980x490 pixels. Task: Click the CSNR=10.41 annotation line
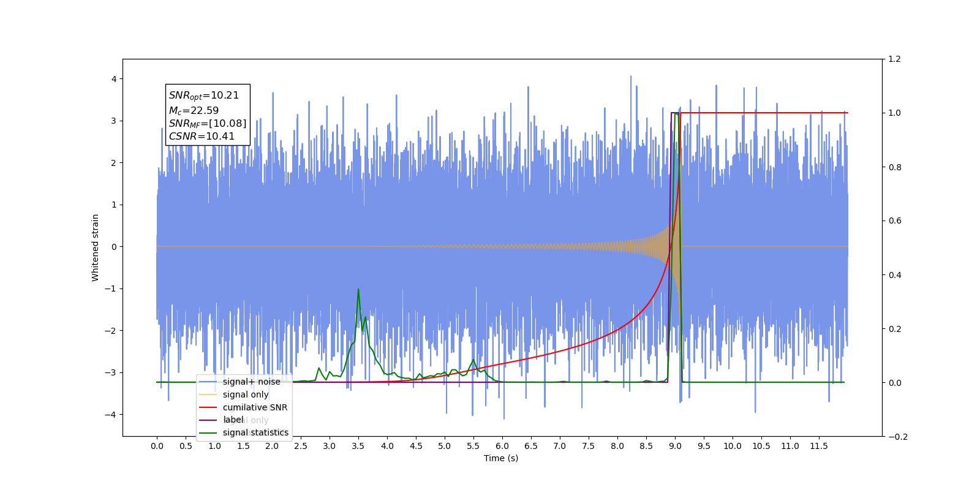click(202, 137)
